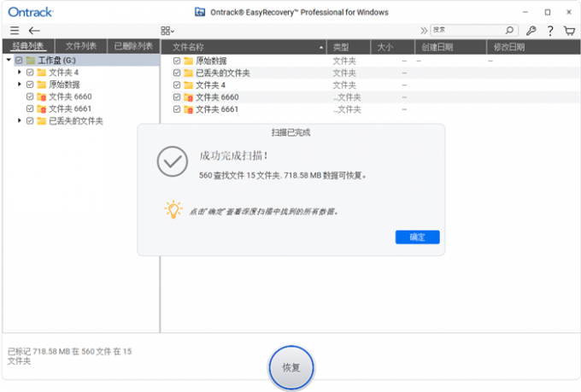Select tree label 已丢失的文件夹
Screen dimensions: 581x392
(x=76, y=120)
